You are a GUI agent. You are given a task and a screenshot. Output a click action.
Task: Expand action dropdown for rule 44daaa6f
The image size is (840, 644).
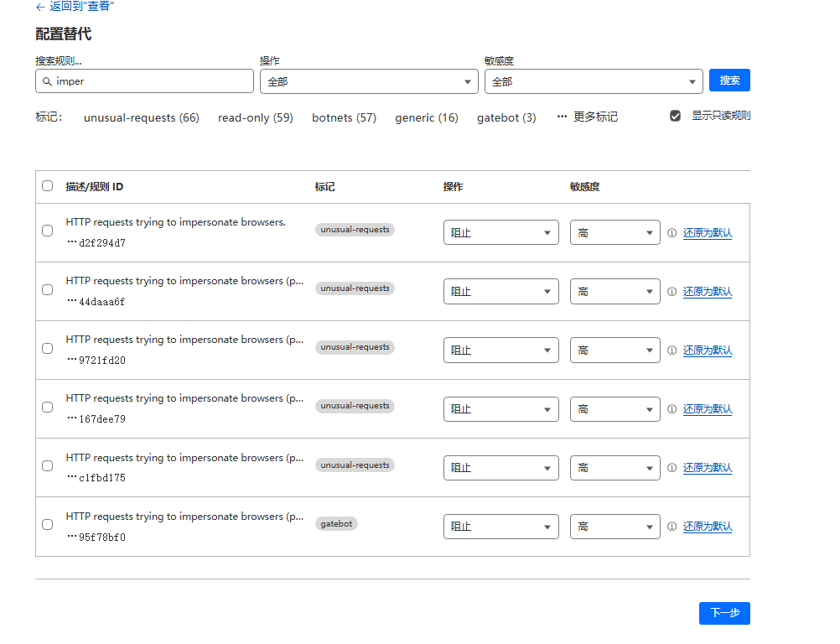coord(500,292)
